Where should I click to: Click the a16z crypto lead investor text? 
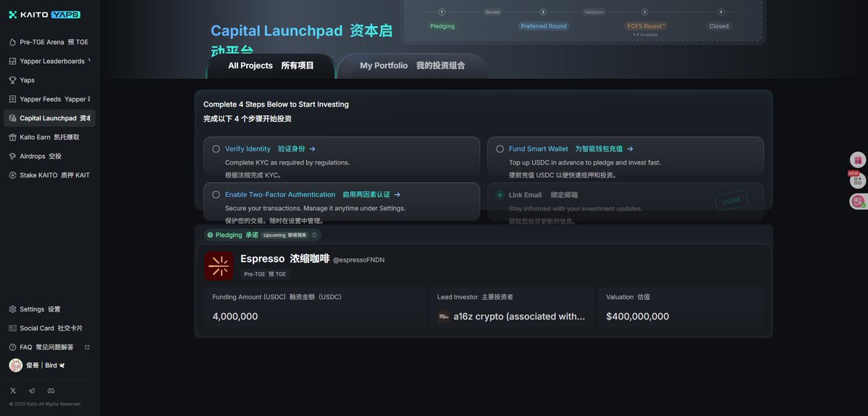[x=519, y=316]
